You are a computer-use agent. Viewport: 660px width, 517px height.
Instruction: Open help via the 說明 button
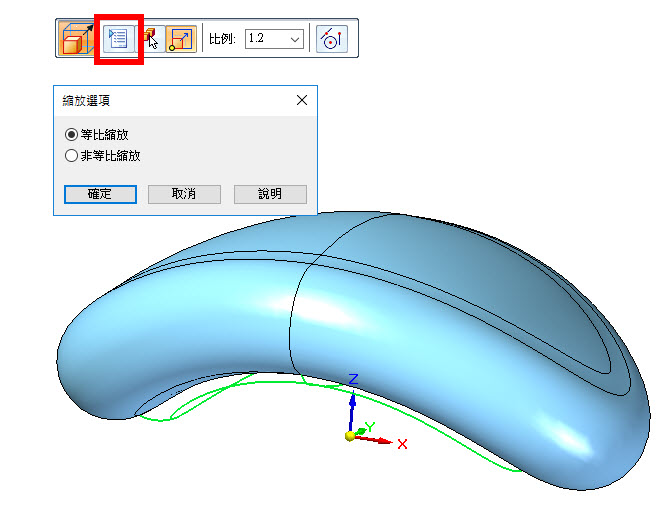tap(270, 194)
